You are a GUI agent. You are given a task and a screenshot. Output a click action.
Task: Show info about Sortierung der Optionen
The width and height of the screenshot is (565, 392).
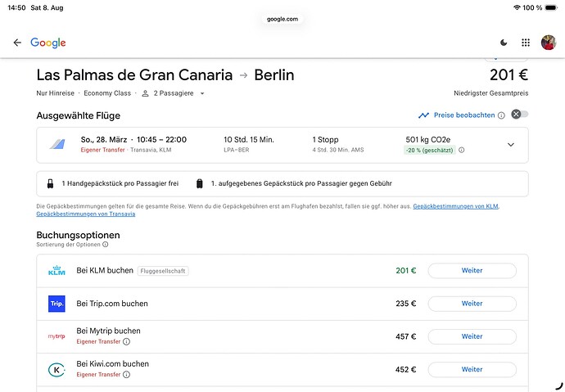(105, 245)
